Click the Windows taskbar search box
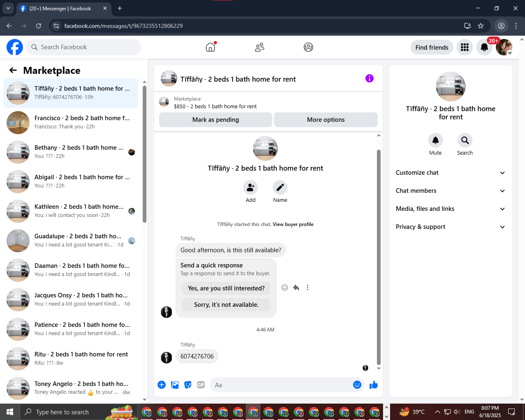The image size is (525, 420). [x=79, y=412]
